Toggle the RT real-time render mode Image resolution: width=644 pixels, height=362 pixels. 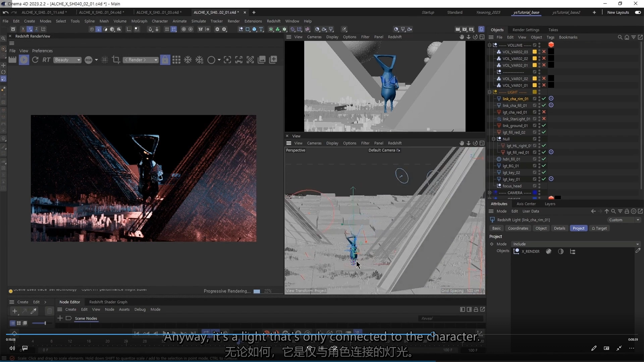46,60
